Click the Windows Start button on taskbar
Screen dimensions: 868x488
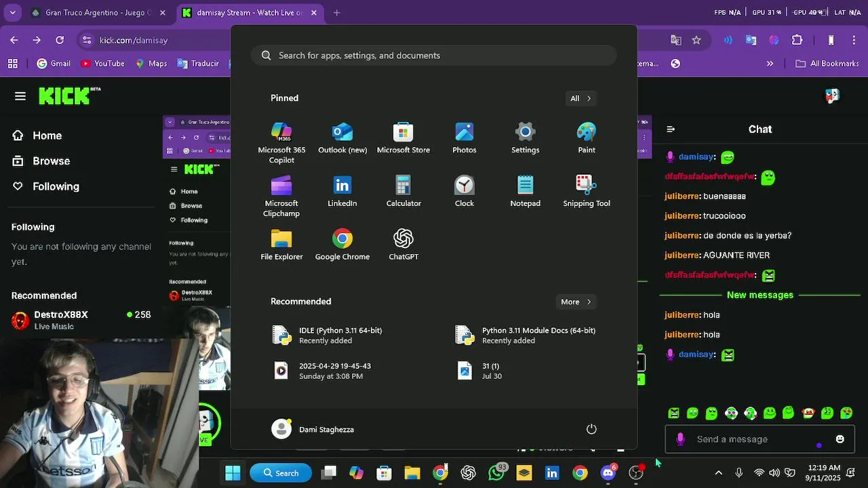pyautogui.click(x=233, y=473)
